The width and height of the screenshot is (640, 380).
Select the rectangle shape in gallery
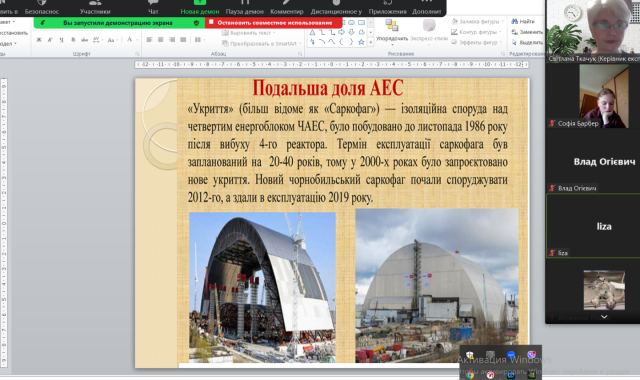point(361,22)
